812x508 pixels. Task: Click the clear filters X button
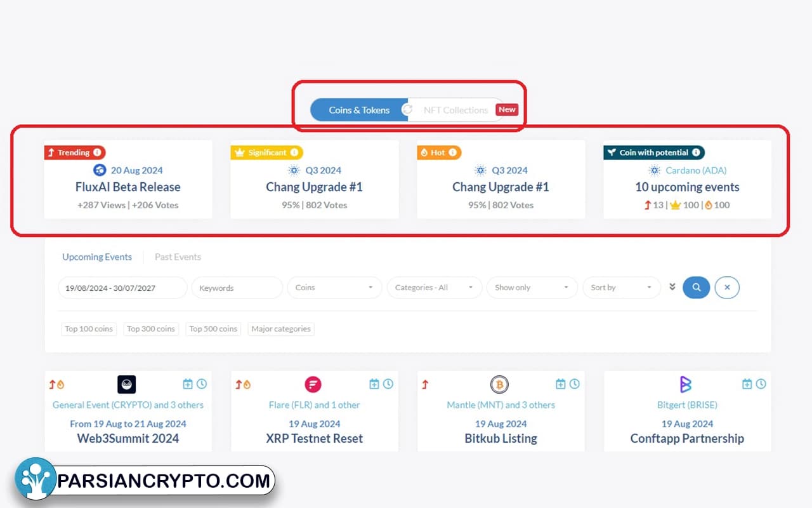(x=727, y=288)
